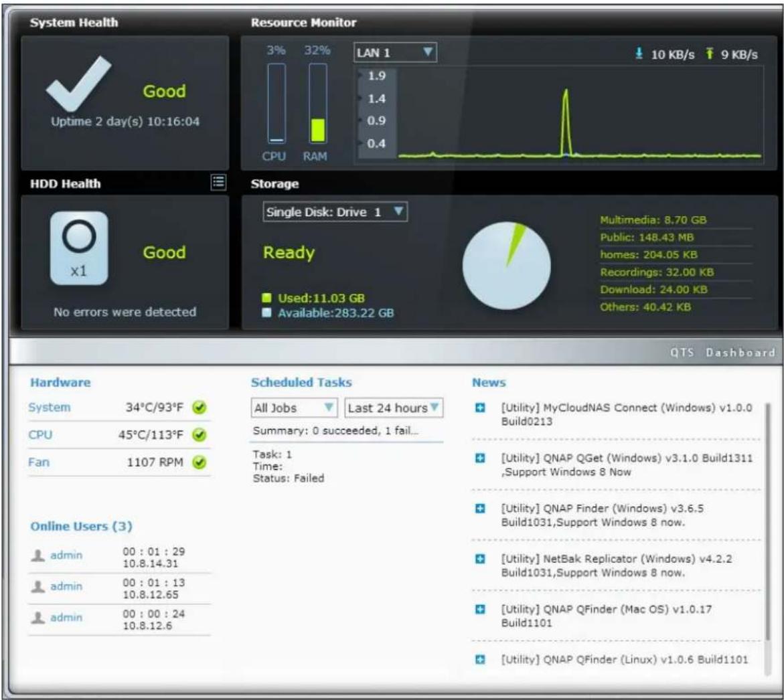Expand the QNAP QGet news item
784x700 pixels.
[480, 458]
